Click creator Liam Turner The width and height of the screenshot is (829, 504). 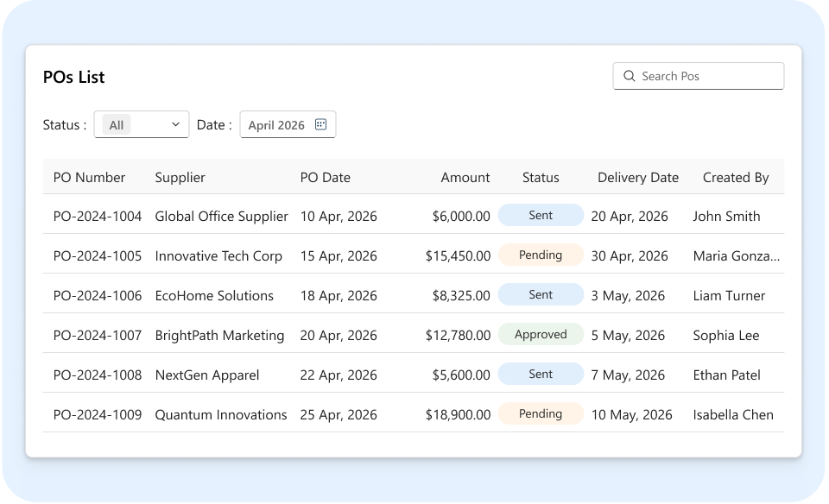pyautogui.click(x=729, y=295)
